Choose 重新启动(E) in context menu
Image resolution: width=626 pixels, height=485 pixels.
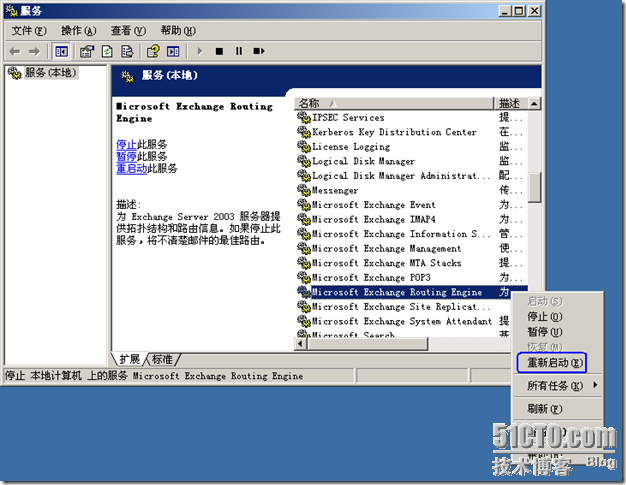point(555,362)
